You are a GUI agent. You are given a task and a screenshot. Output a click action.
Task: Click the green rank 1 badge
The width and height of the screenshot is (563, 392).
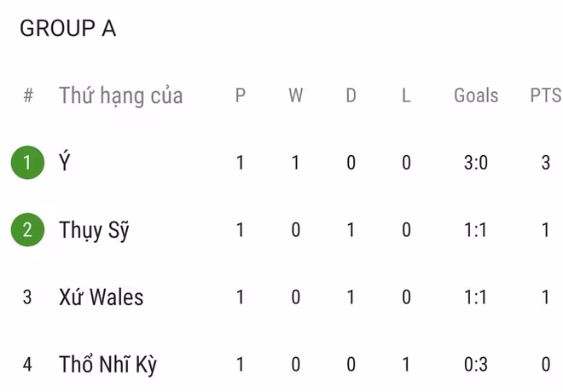click(x=27, y=162)
